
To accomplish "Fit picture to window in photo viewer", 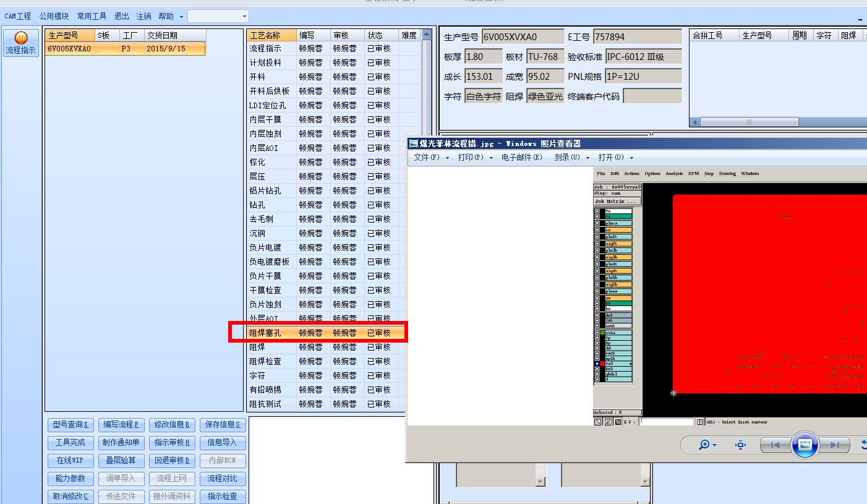I will pos(740,445).
